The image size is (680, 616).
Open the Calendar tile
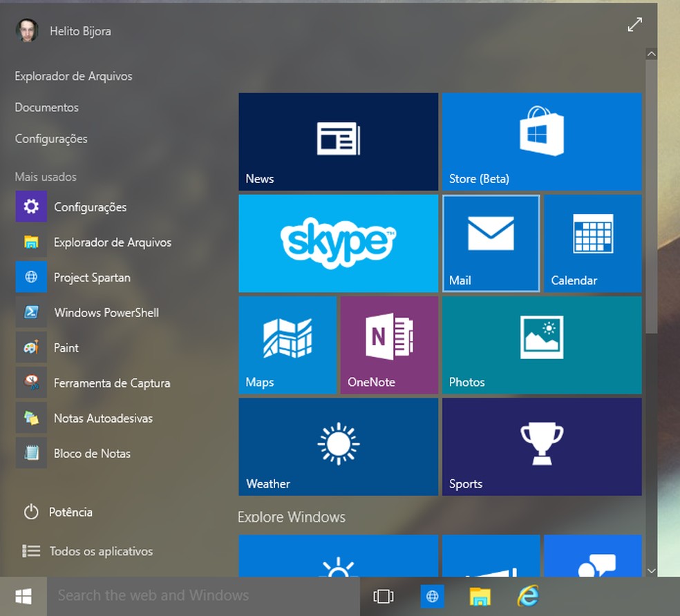(x=592, y=242)
